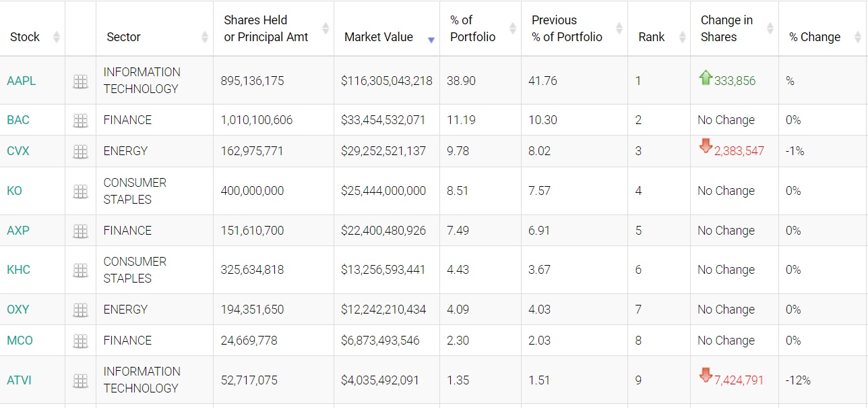
Task: Click the grid icon in OXY row
Action: 80,310
